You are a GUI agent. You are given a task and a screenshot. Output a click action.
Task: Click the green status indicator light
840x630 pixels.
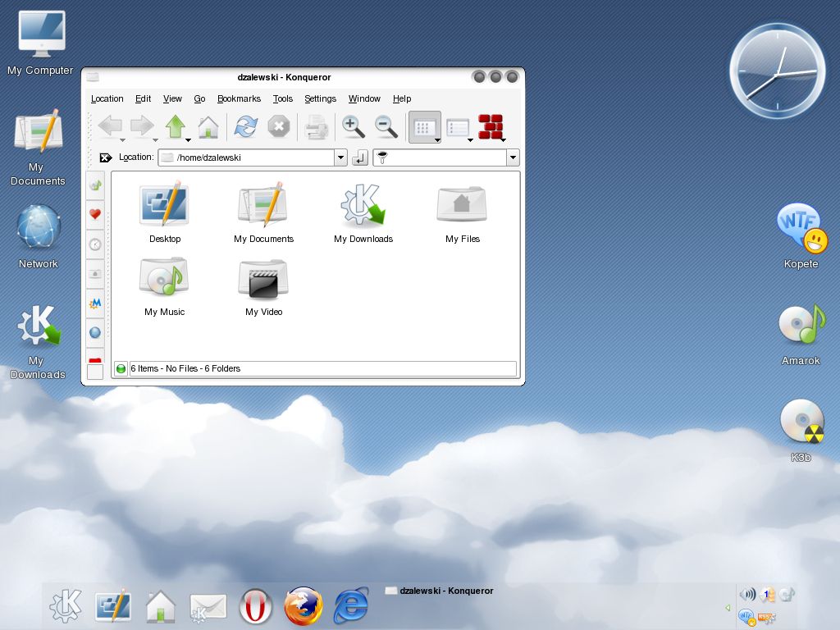coord(121,368)
